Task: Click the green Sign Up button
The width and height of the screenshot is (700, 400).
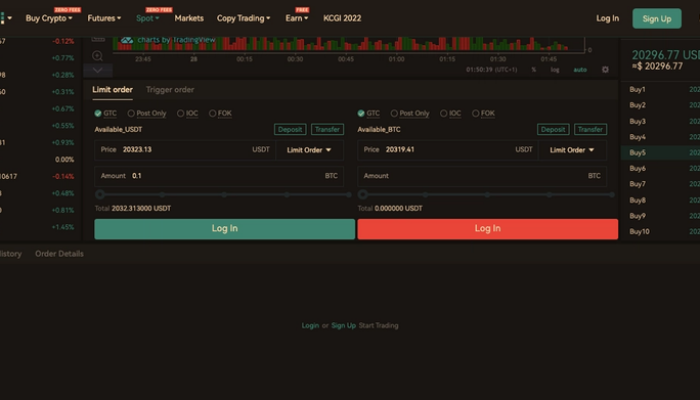Action: point(656,18)
